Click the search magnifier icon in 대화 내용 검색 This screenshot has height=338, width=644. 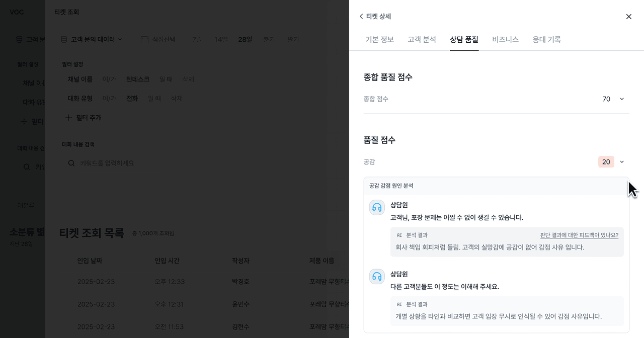[71, 163]
